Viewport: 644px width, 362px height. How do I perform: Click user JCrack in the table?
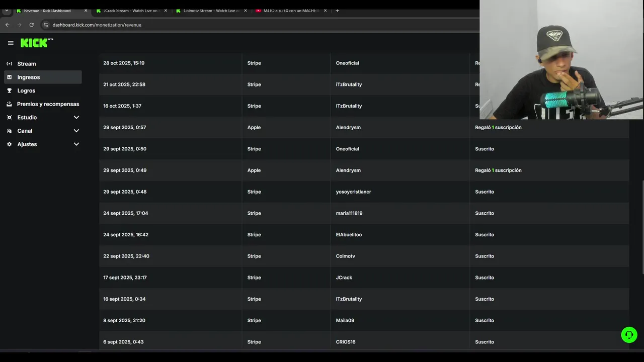pyautogui.click(x=344, y=278)
